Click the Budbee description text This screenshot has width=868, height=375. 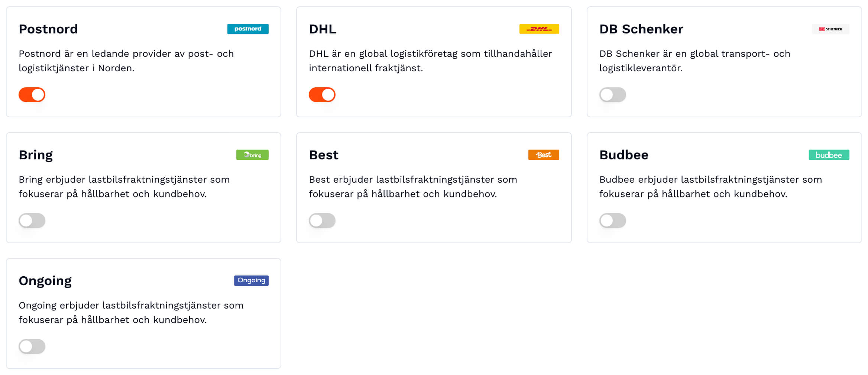pyautogui.click(x=710, y=187)
